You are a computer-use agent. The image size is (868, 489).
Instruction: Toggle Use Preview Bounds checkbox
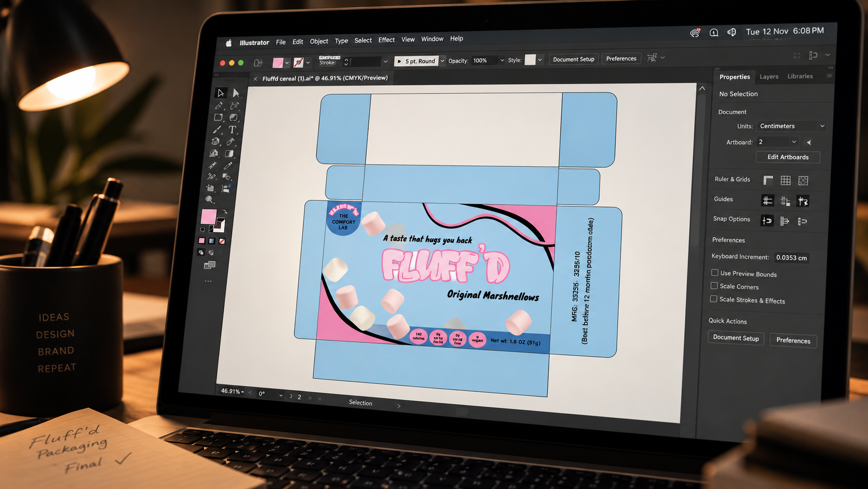click(715, 273)
